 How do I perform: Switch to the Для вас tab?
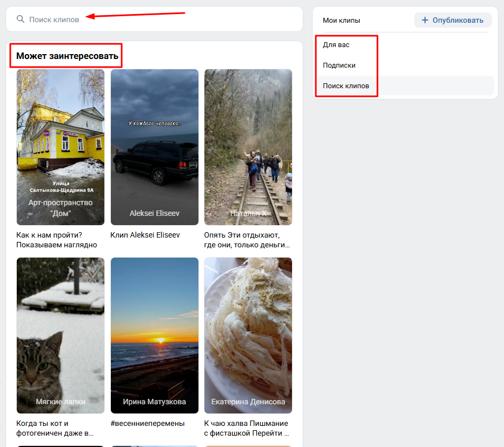(x=336, y=45)
